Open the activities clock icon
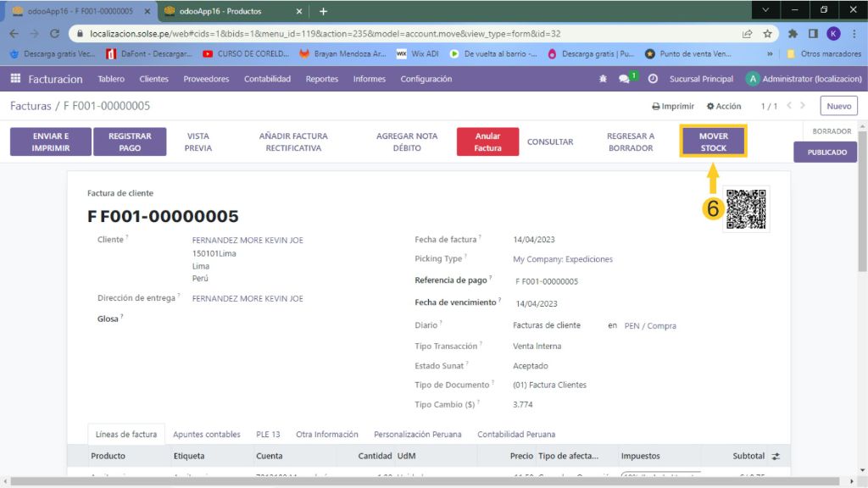 (x=653, y=79)
